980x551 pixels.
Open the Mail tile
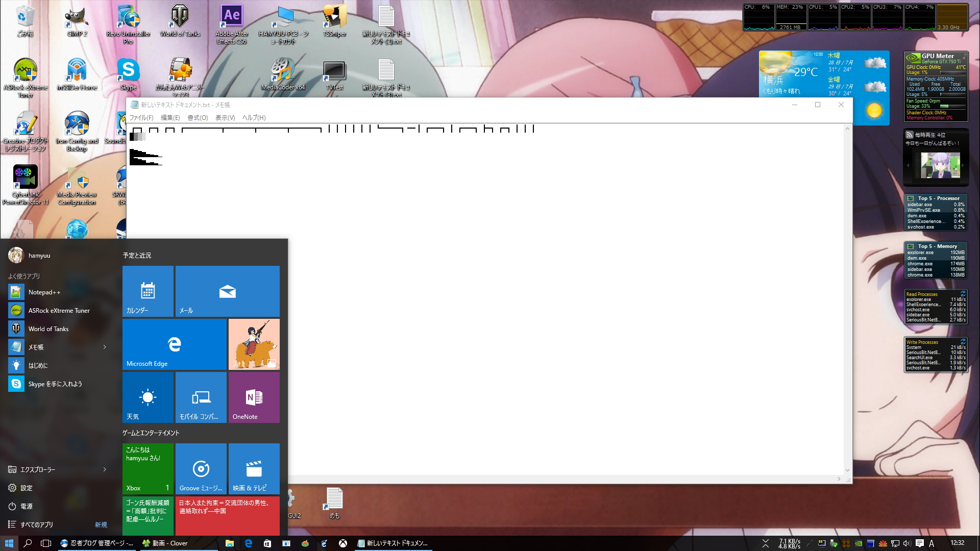coord(227,291)
